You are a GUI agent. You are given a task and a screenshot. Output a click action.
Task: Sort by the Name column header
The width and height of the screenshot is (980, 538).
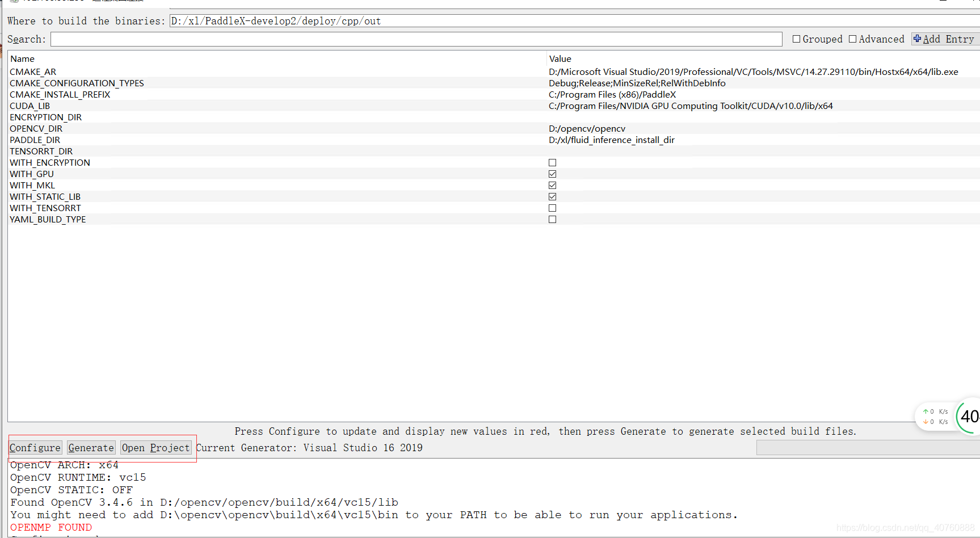click(22, 59)
